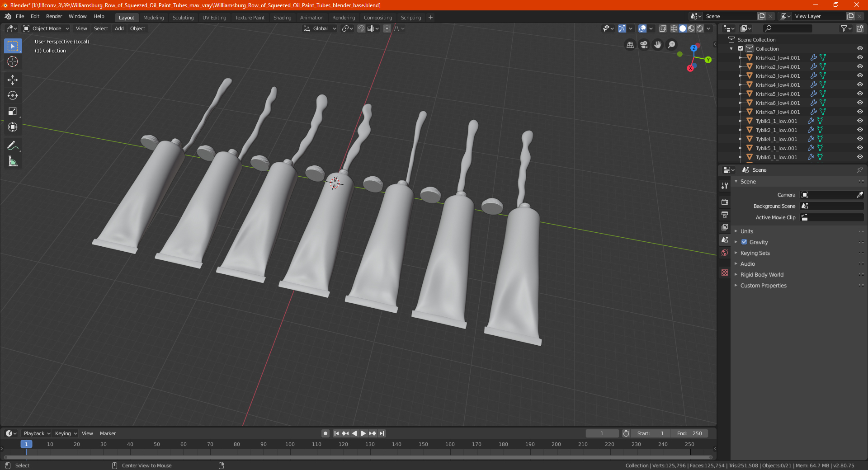Toggle camera view in viewport
This screenshot has width=868, height=470.
click(x=644, y=45)
